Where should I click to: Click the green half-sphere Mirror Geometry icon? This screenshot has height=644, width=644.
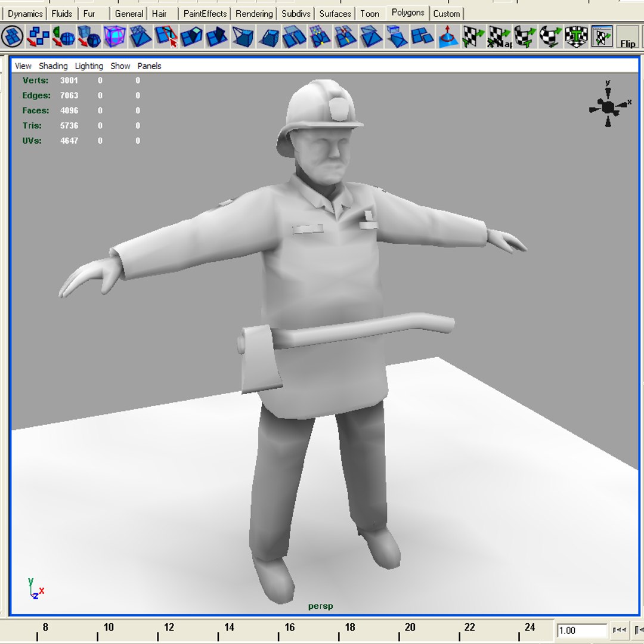64,36
